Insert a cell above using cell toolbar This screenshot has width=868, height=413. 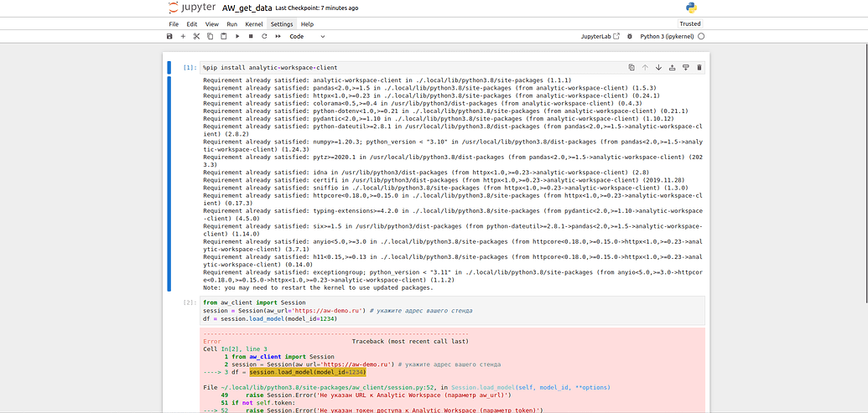(672, 68)
